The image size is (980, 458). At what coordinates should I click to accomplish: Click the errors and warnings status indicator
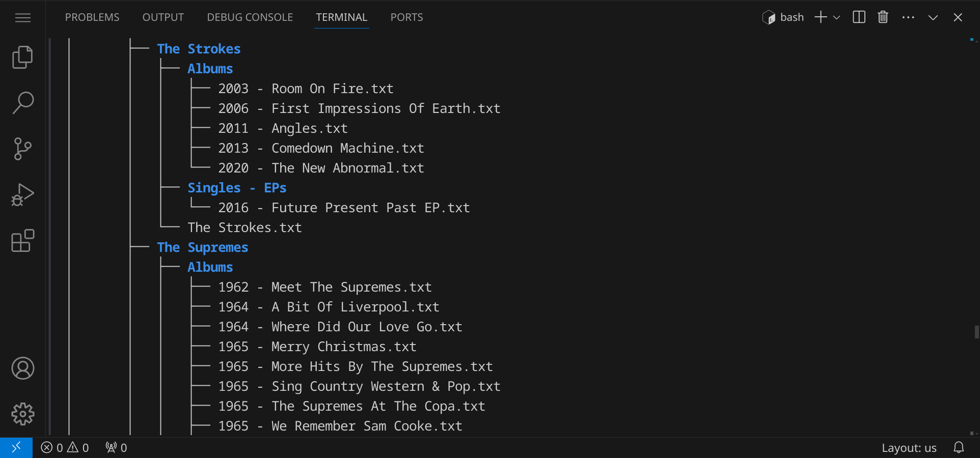click(65, 448)
